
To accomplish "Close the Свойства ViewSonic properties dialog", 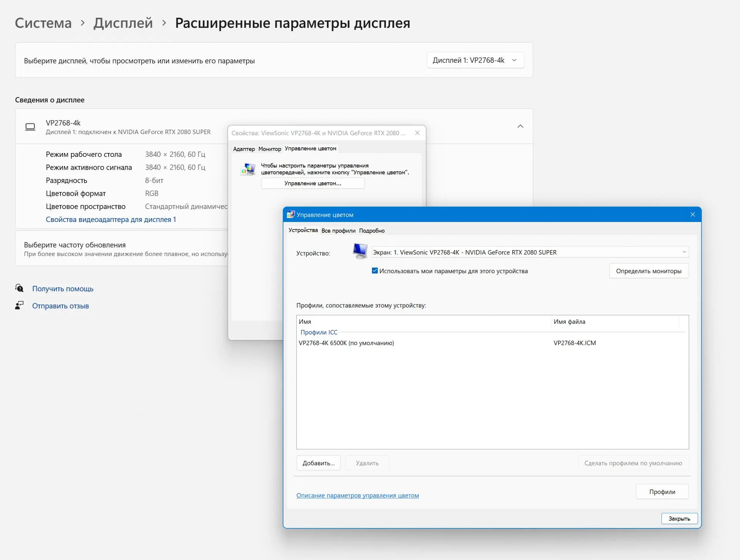I will click(x=417, y=133).
